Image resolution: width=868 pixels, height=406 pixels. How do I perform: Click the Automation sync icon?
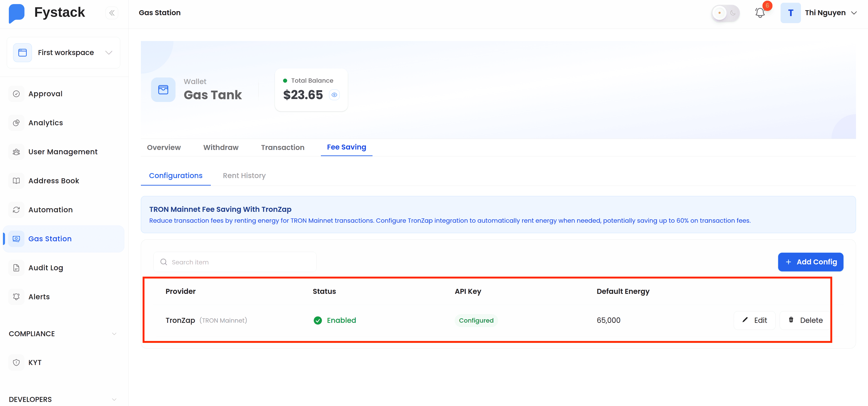(16, 209)
